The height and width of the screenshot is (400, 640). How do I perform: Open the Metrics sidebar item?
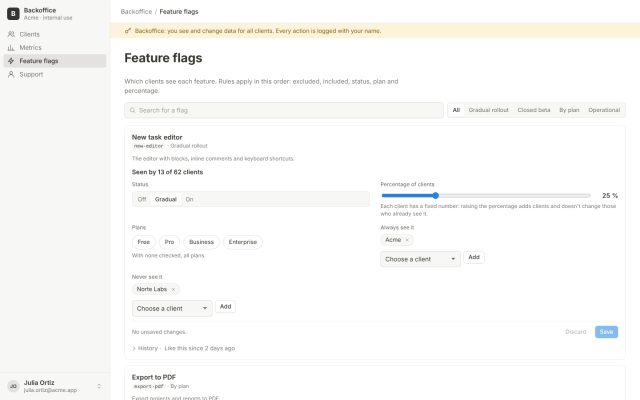[x=55, y=47]
